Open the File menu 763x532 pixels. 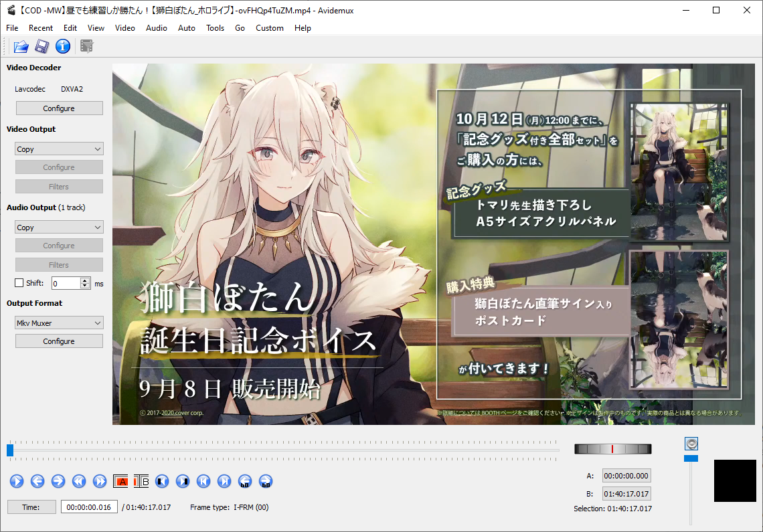click(x=12, y=27)
